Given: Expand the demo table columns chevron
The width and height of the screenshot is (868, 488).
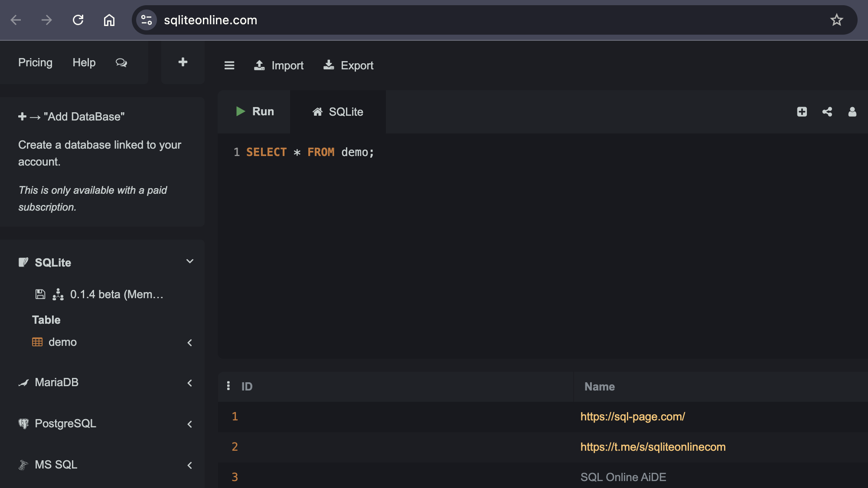Looking at the screenshot, I should click(189, 343).
